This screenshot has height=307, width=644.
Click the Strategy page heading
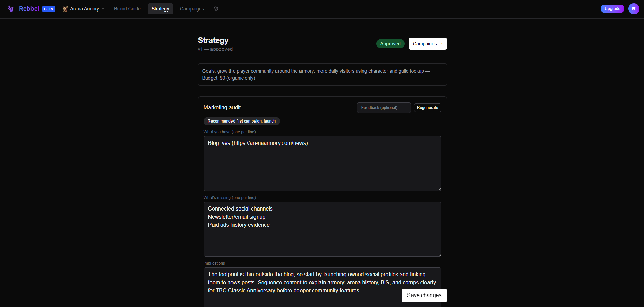[x=213, y=40]
